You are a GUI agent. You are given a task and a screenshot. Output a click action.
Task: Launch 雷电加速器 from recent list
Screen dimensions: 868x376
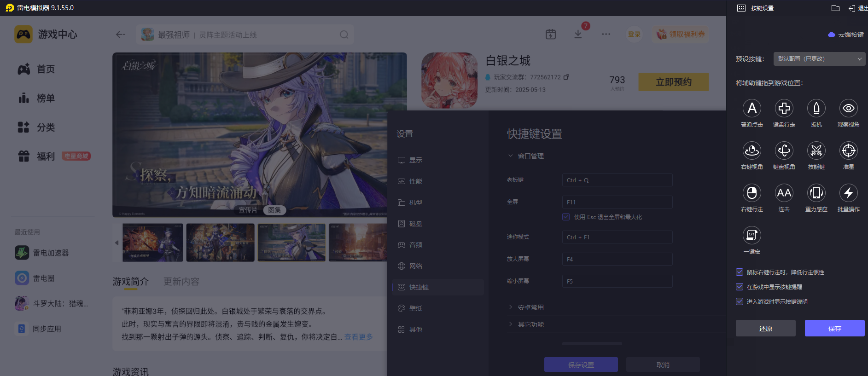click(x=42, y=253)
